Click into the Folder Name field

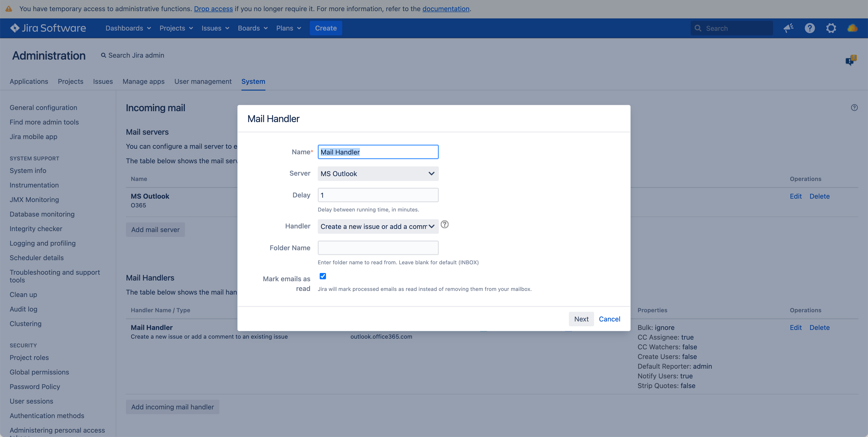coord(378,248)
